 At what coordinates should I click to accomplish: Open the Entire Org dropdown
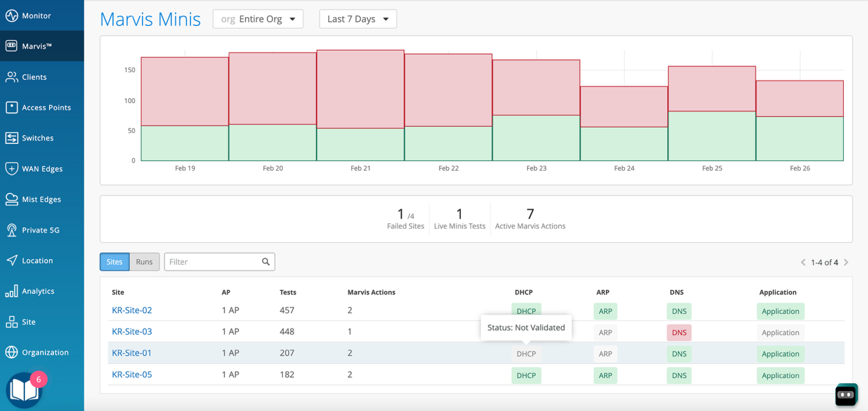[258, 19]
